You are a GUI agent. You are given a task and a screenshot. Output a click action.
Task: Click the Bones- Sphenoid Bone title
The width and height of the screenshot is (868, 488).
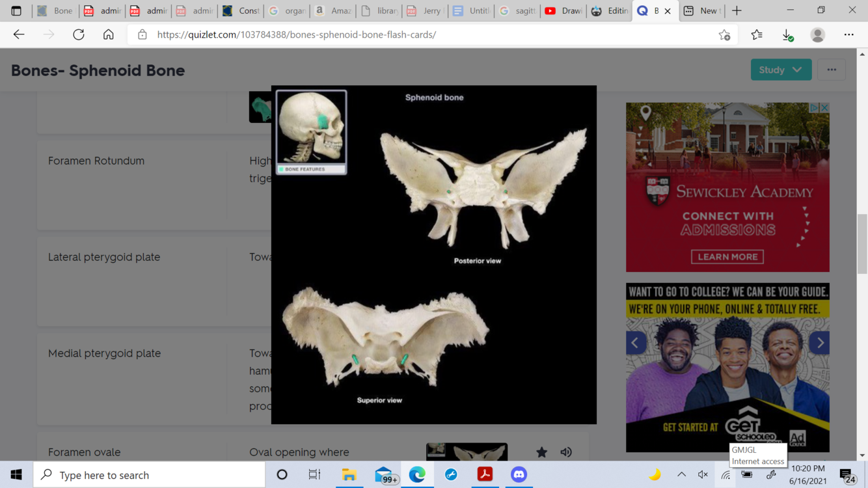tap(98, 70)
